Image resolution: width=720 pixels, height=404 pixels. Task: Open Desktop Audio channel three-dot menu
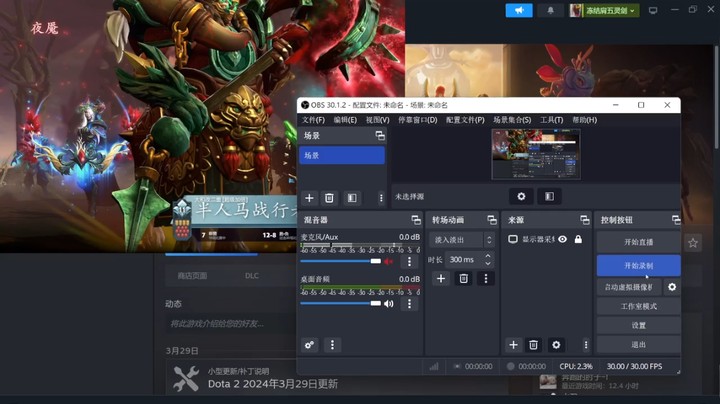pos(409,303)
